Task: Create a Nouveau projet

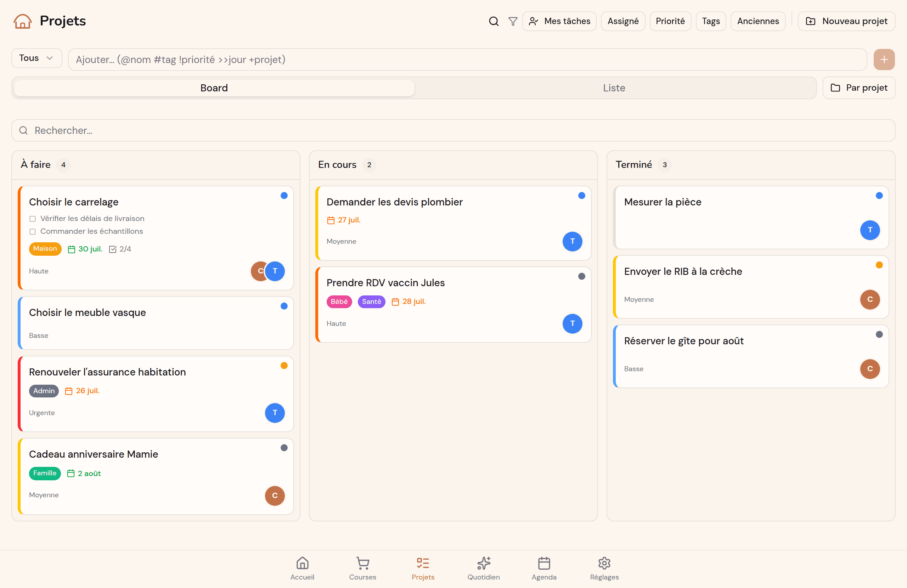Action: (846, 21)
